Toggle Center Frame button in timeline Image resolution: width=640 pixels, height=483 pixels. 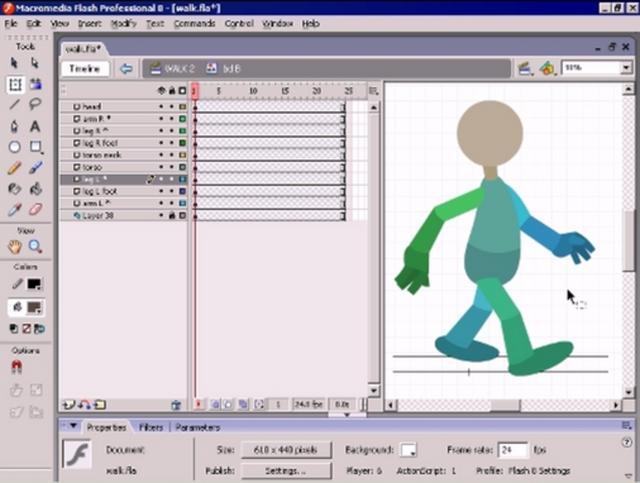pyautogui.click(x=198, y=405)
